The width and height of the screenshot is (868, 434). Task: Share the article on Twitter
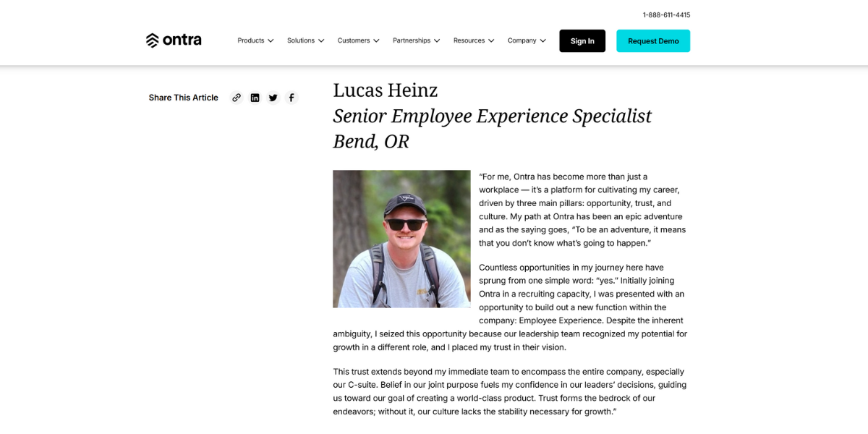[273, 98]
